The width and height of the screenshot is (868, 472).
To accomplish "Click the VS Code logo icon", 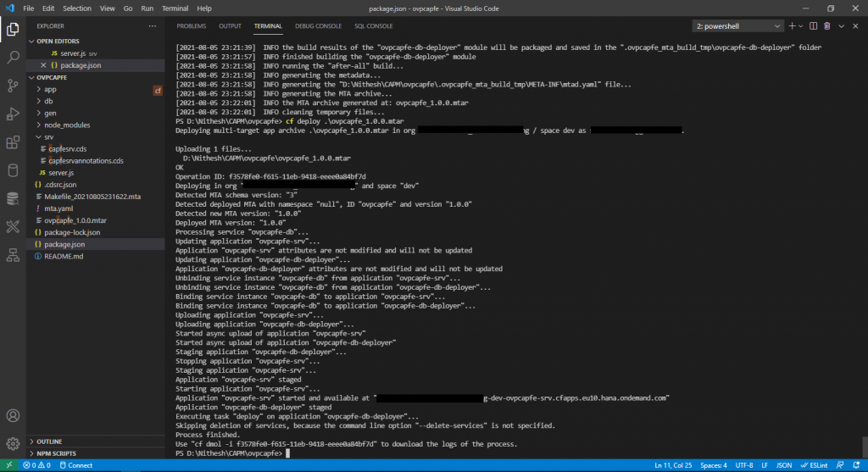I will coord(9,8).
